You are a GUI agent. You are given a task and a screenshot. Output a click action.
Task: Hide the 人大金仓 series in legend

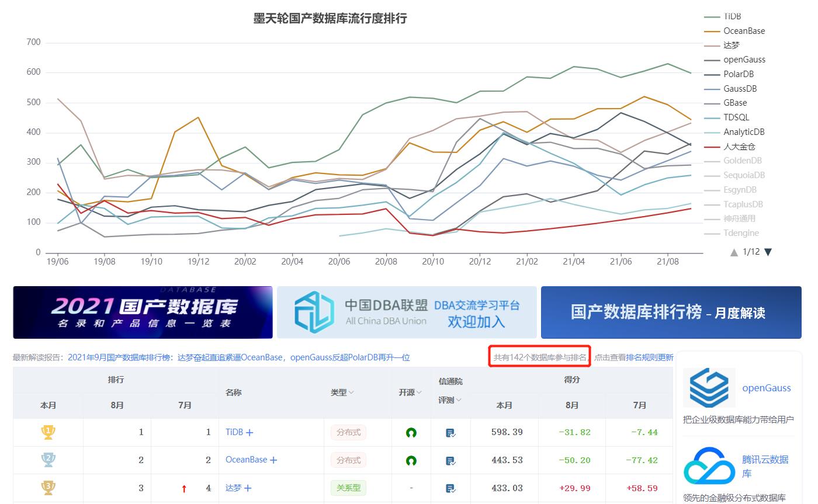pos(730,147)
